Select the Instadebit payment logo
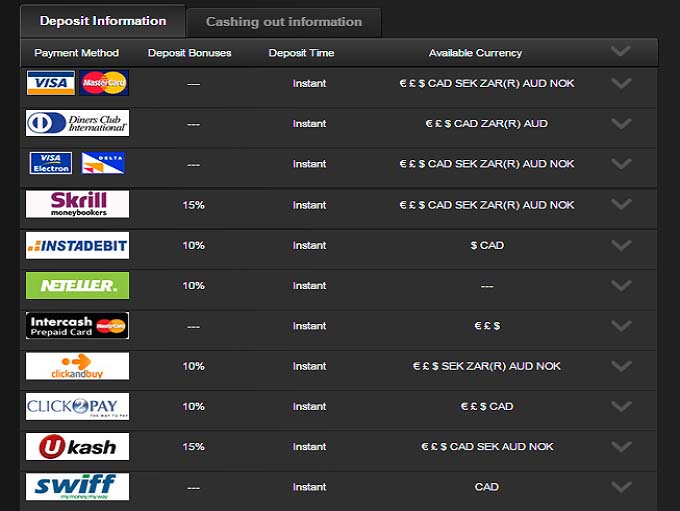This screenshot has height=511, width=680. coord(77,245)
